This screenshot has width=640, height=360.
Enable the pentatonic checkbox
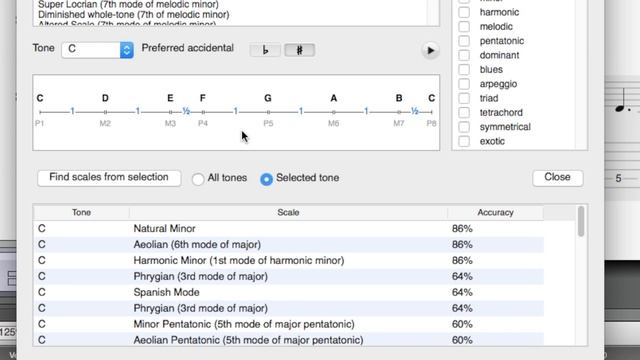coord(464,41)
